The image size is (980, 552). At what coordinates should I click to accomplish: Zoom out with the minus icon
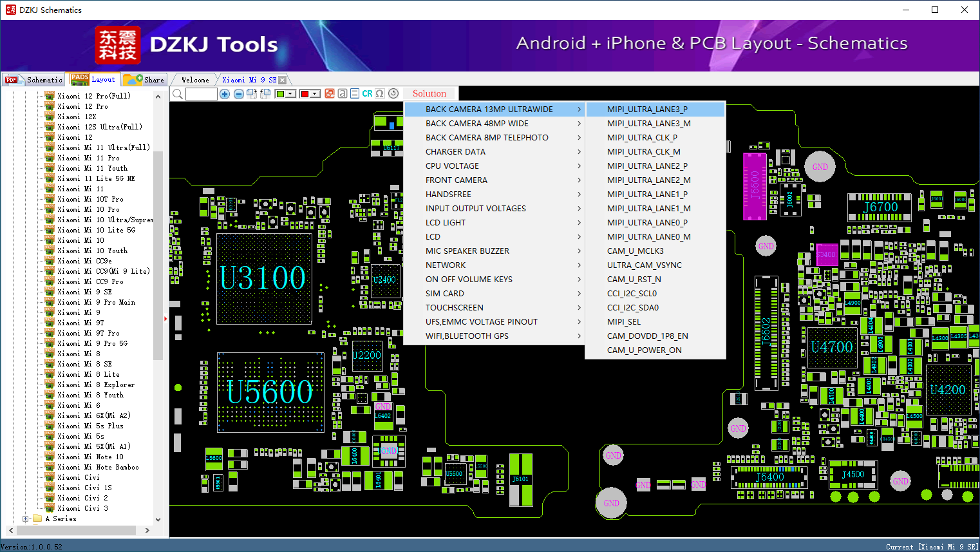(238, 94)
